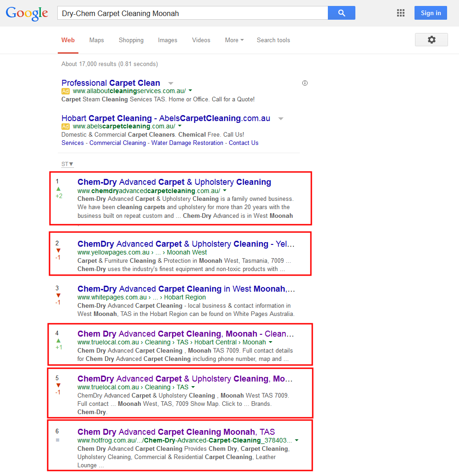Switch to the Maps tab

[x=97, y=40]
